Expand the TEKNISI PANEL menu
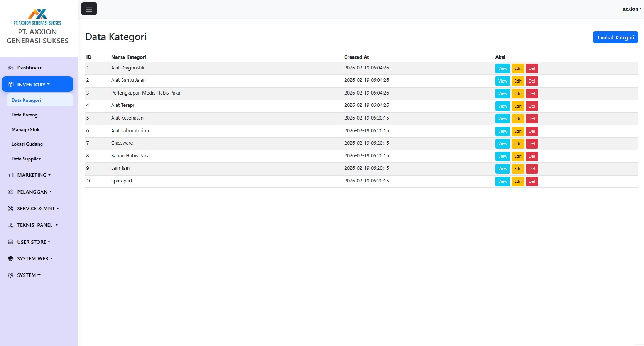The width and height of the screenshot is (644, 346). tap(37, 225)
